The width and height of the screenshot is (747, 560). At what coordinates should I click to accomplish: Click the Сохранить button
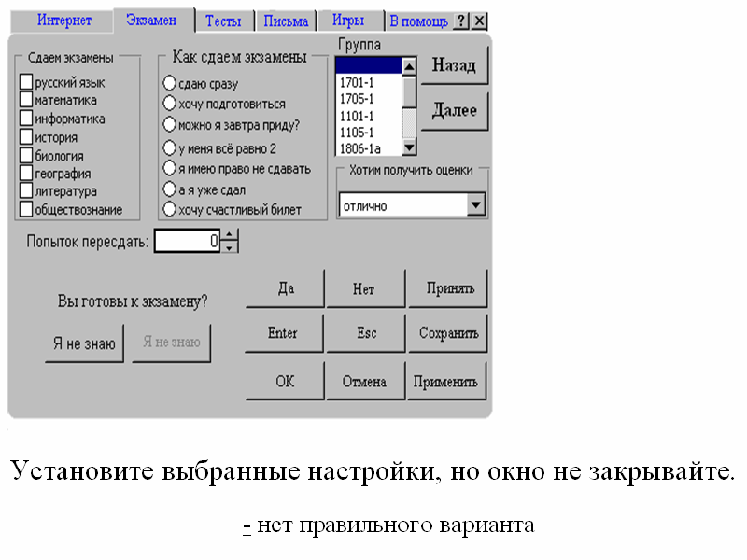tap(448, 333)
